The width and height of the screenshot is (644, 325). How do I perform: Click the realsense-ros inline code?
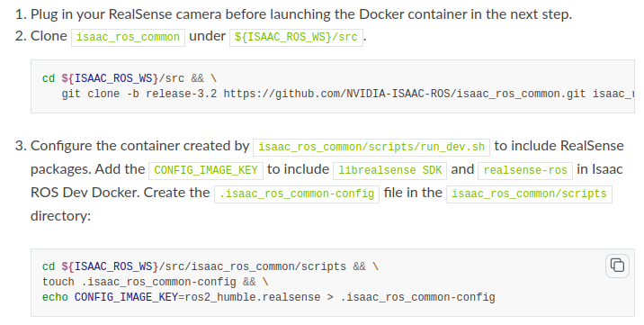tap(525, 170)
